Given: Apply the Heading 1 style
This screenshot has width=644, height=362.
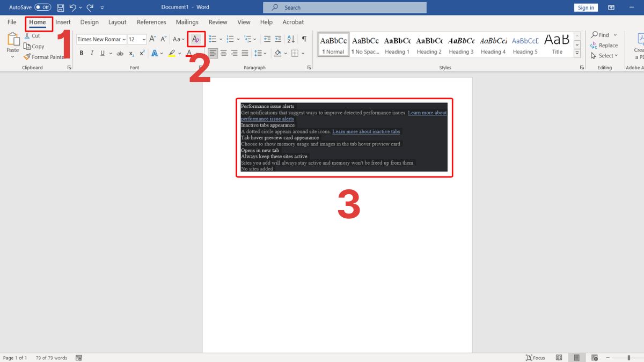Looking at the screenshot, I should tap(397, 45).
